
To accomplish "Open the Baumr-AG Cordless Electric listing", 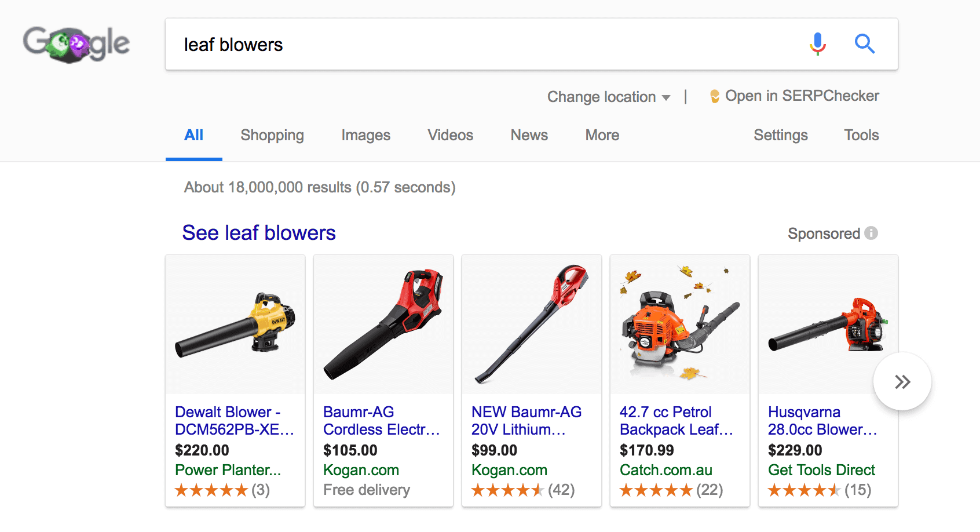I will pos(381,421).
